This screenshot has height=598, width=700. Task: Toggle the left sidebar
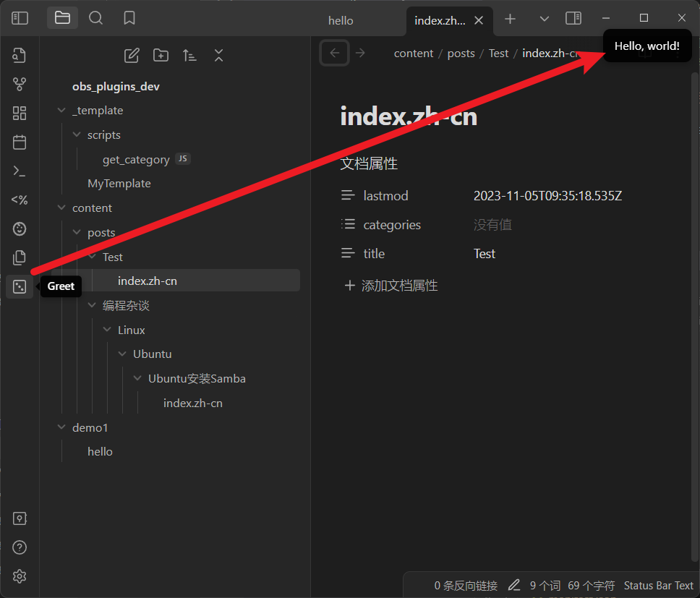tap(20, 18)
